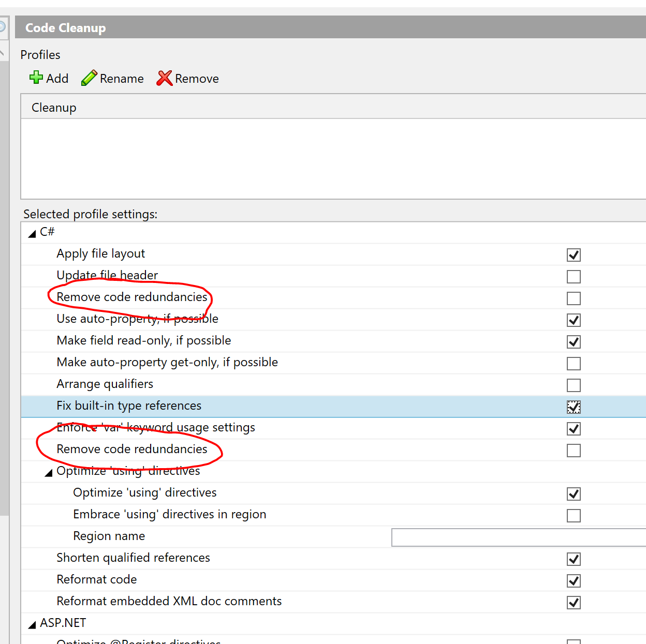Click the Region name text field
Viewport: 646px width, 644px height.
(519, 537)
